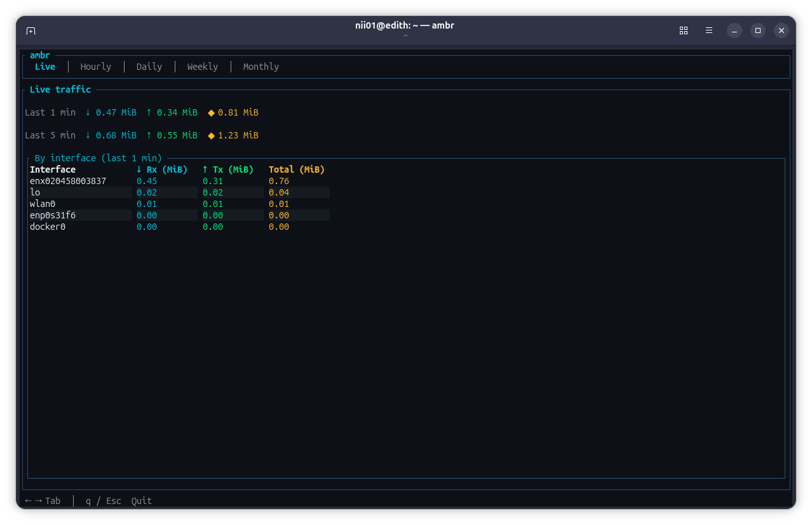Select the 0.68 MiB download value
812x525 pixels.
(111, 135)
